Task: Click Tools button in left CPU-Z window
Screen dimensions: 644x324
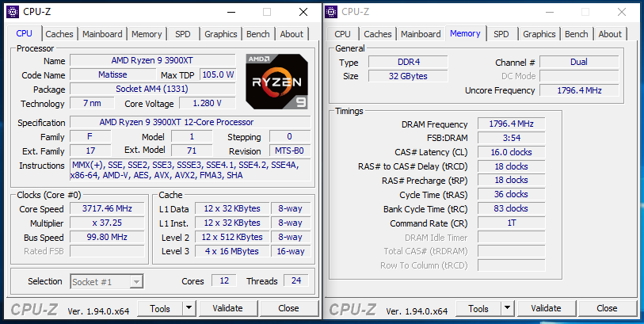Action: 160,308
